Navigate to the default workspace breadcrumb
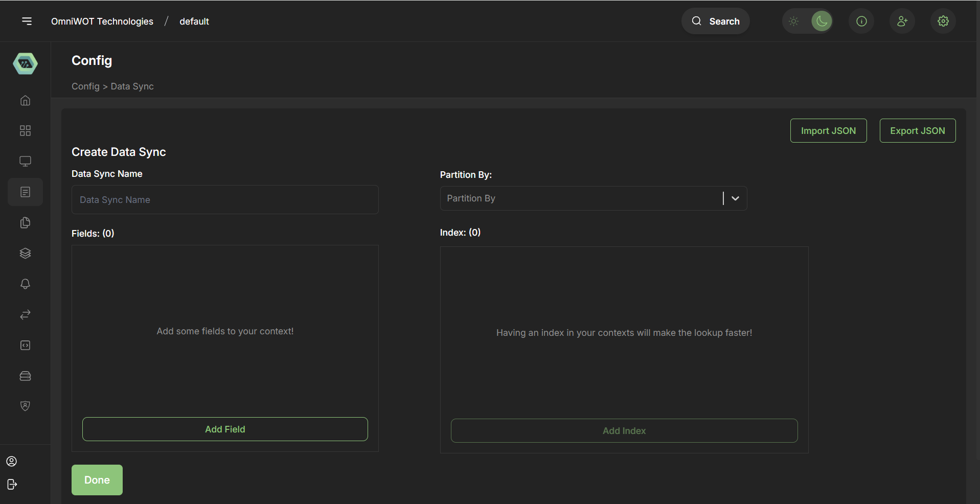The image size is (980, 504). tap(194, 21)
